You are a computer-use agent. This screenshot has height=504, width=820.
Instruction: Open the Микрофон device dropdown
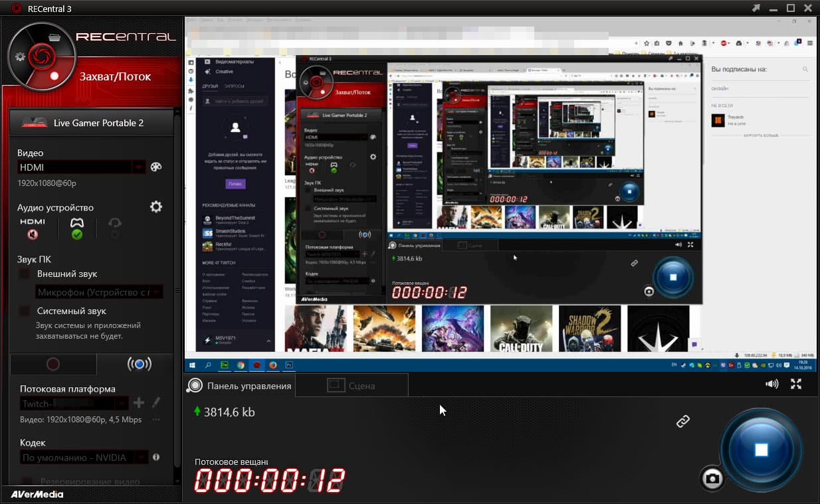[x=99, y=292]
